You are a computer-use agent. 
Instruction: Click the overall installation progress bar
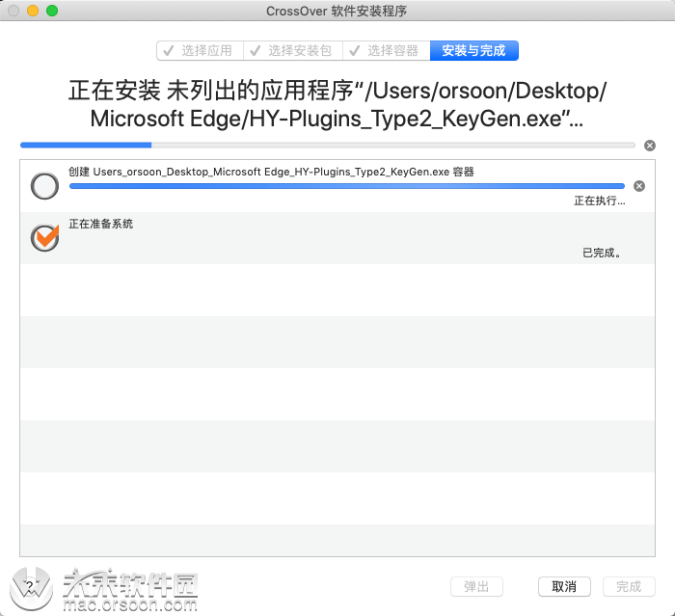(328, 145)
